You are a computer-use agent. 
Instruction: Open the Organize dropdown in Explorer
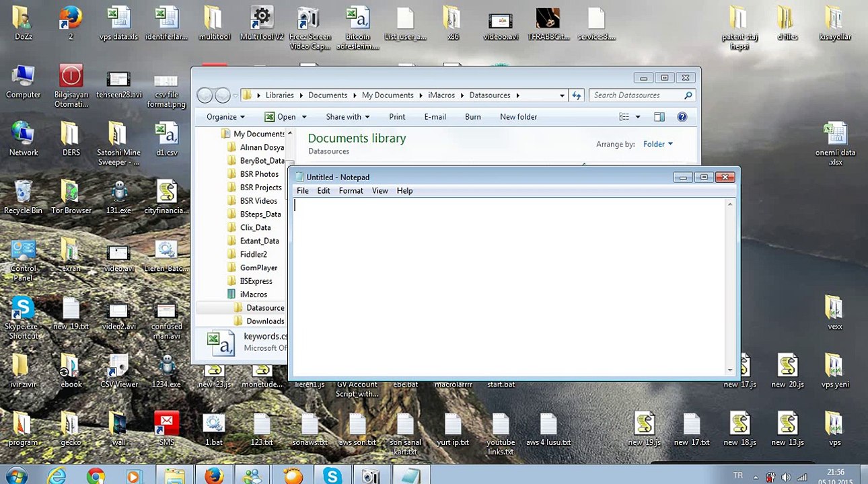225,117
